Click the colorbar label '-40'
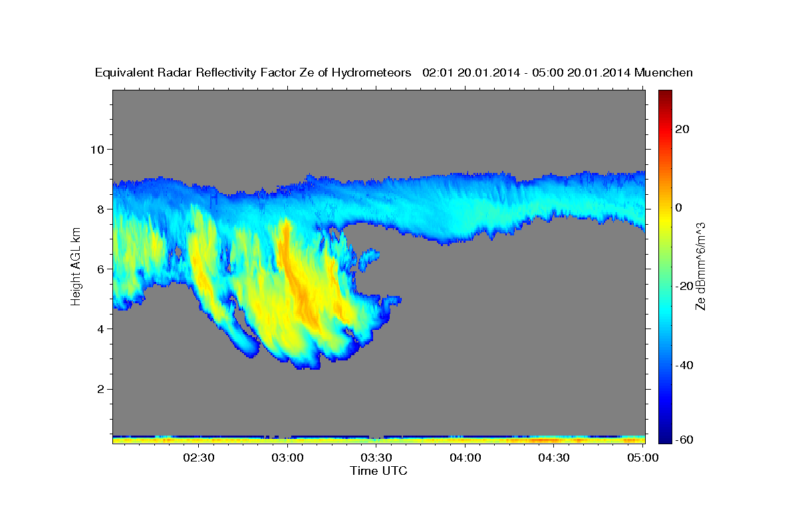Viewport: 798px width, 532px height. point(684,365)
